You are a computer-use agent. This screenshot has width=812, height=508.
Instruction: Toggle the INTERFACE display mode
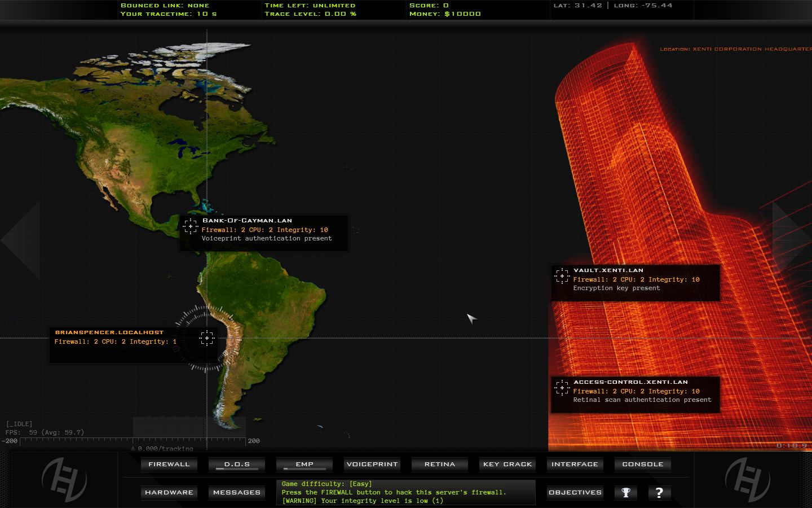click(575, 464)
